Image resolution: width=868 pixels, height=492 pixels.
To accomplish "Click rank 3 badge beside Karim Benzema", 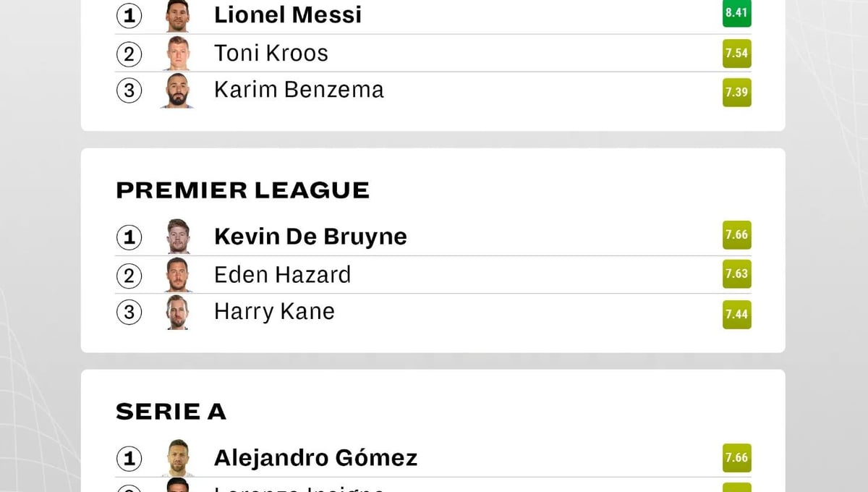I will 129,91.
